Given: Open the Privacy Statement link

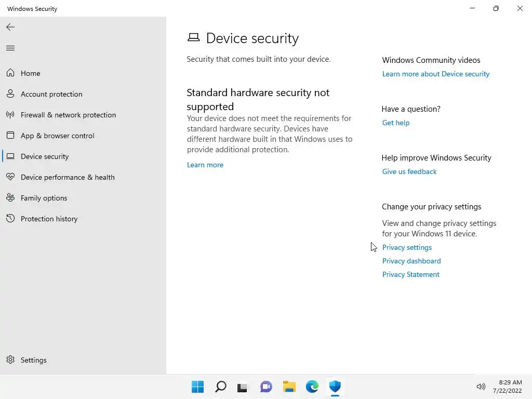Looking at the screenshot, I should tap(411, 274).
